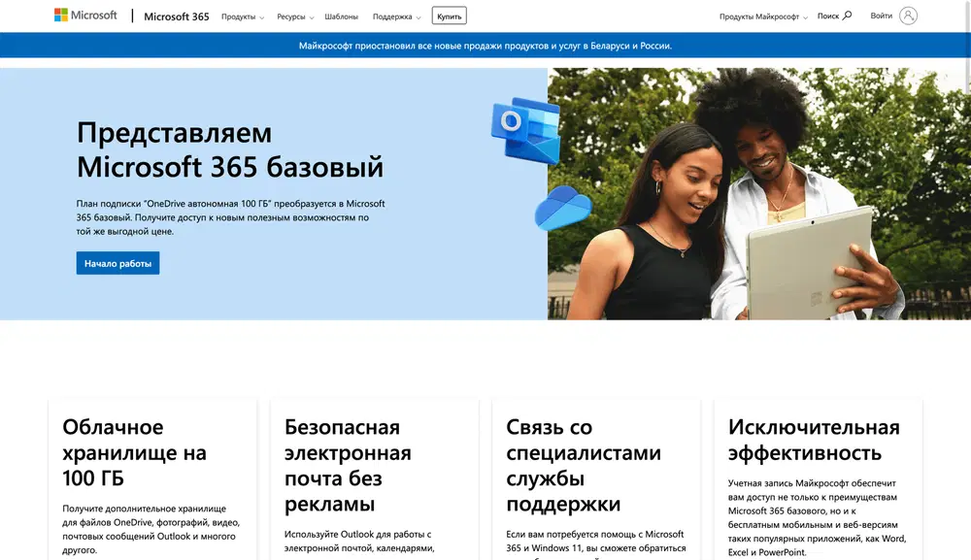Select card Облачное хранилище на 100 ГБ
This screenshot has width=971, height=560.
[x=152, y=479]
